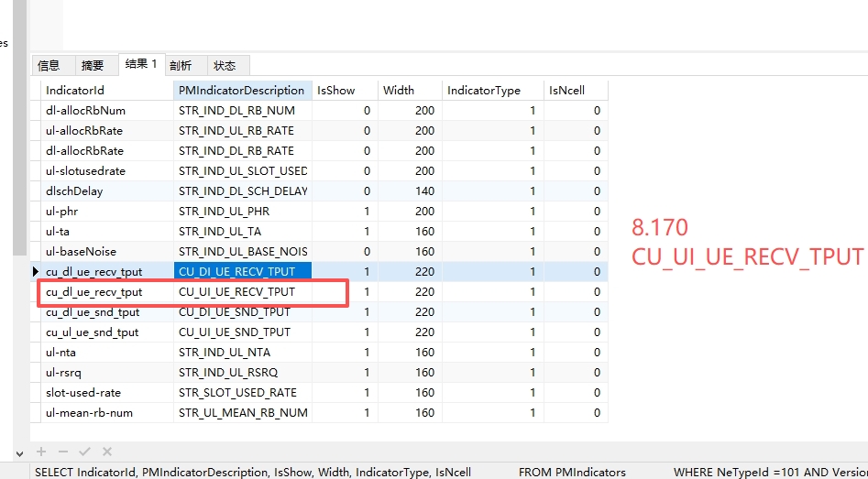Image resolution: width=868 pixels, height=479 pixels.
Task: Click the Width value 140 in dlschDelay row
Action: (x=424, y=191)
